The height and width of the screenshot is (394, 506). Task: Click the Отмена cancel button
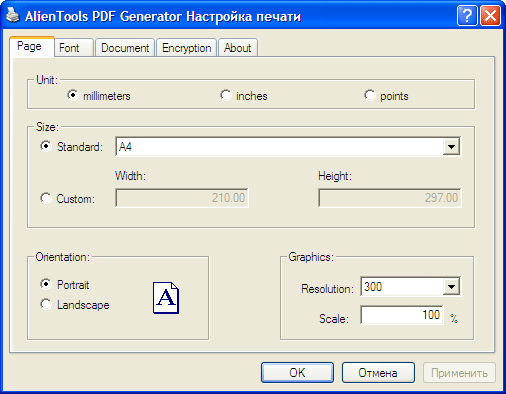pyautogui.click(x=378, y=372)
